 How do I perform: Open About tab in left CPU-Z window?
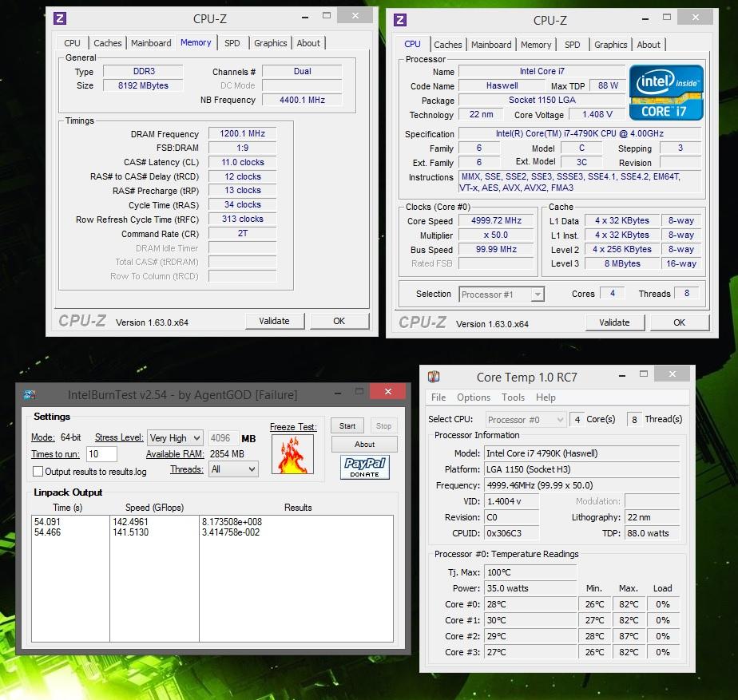pos(308,43)
